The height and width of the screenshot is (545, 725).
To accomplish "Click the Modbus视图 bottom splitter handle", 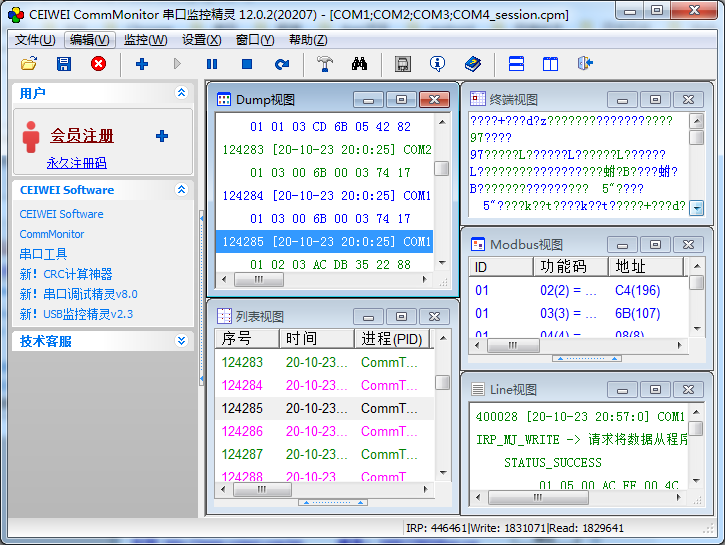I will coord(586,358).
